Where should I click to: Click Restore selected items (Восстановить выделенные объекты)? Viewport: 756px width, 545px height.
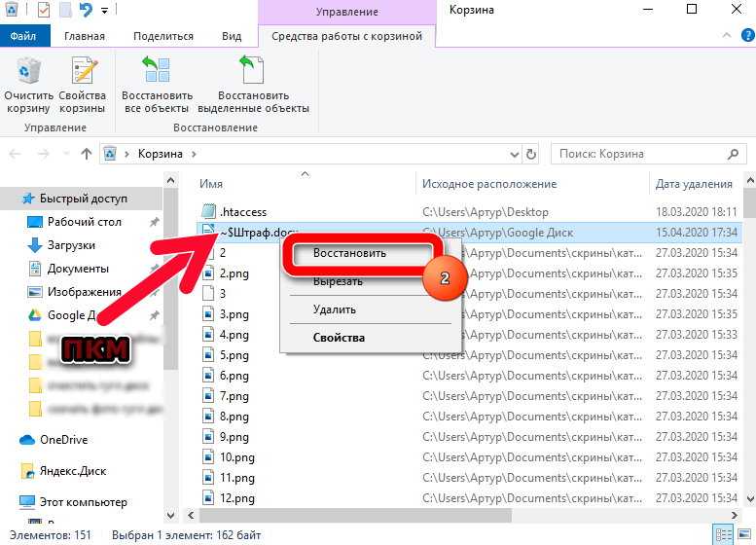[x=253, y=85]
